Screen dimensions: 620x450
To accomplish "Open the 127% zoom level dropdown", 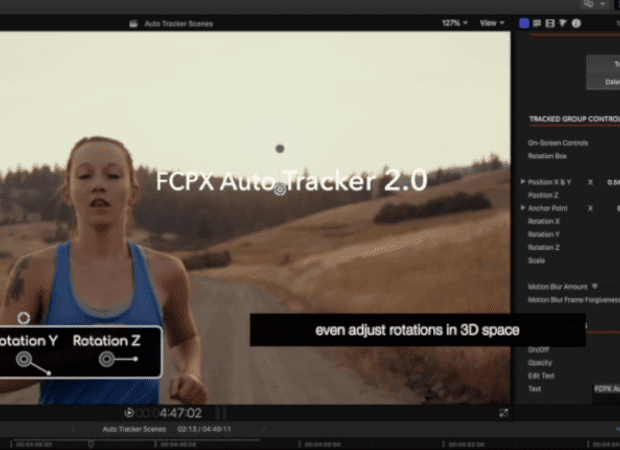I will (x=455, y=23).
